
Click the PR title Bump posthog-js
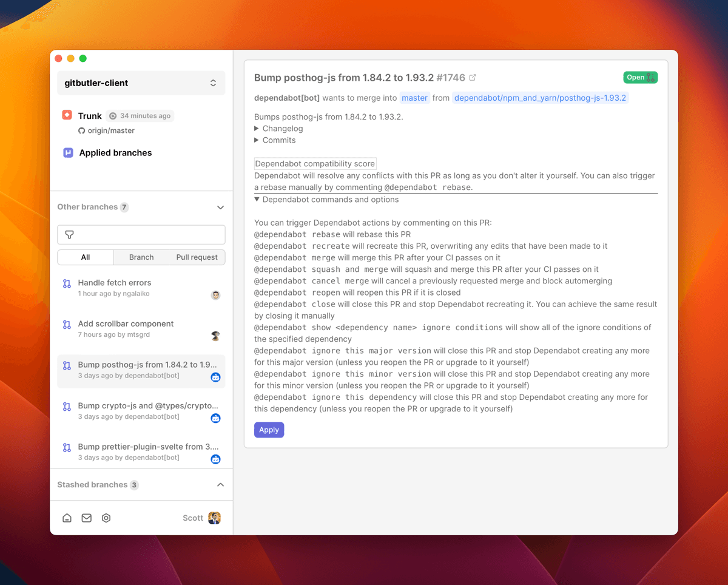pos(344,78)
